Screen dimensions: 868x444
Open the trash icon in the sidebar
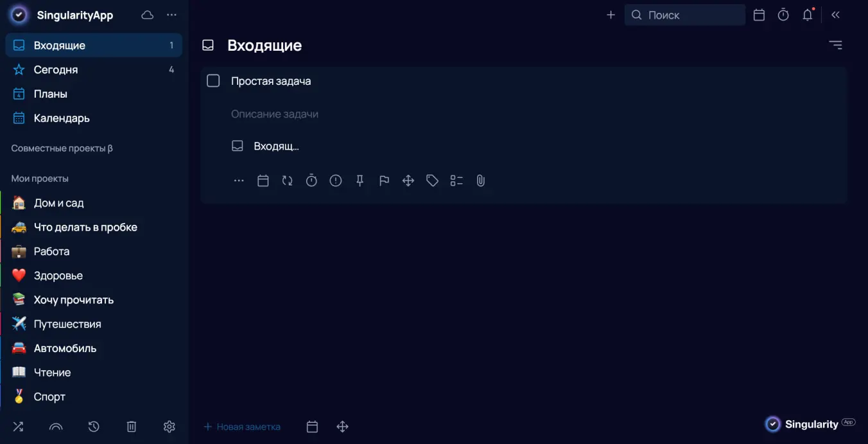(132, 426)
